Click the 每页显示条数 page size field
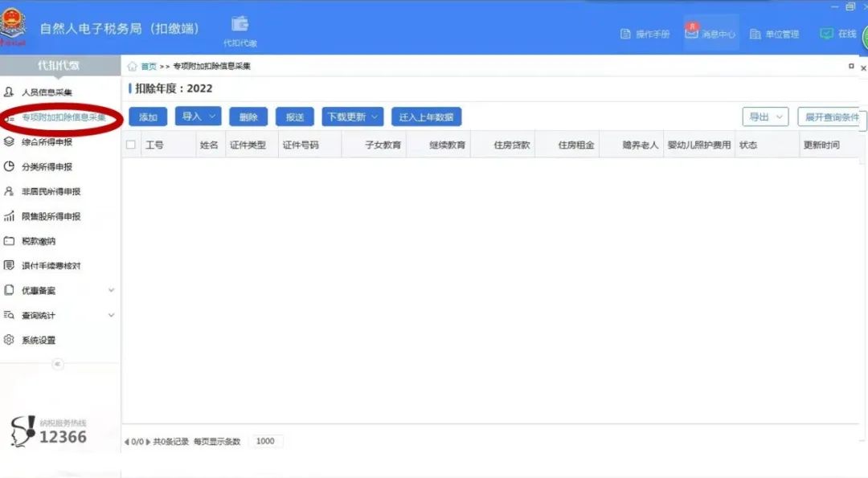Viewport: 868px width, 478px height. (x=265, y=440)
